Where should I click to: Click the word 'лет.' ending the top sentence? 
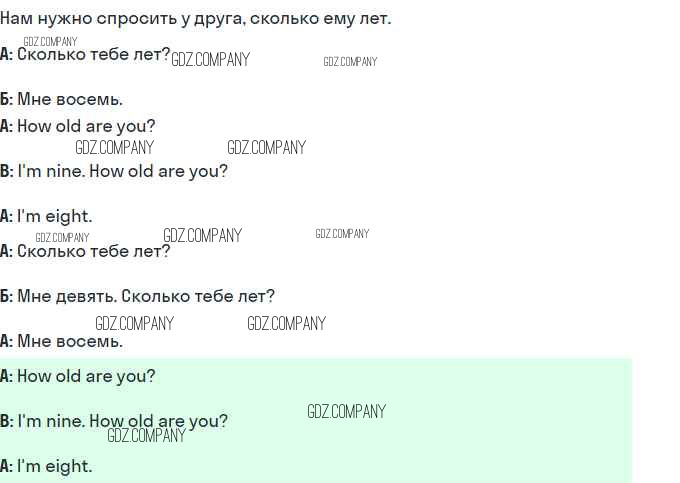[375, 19]
